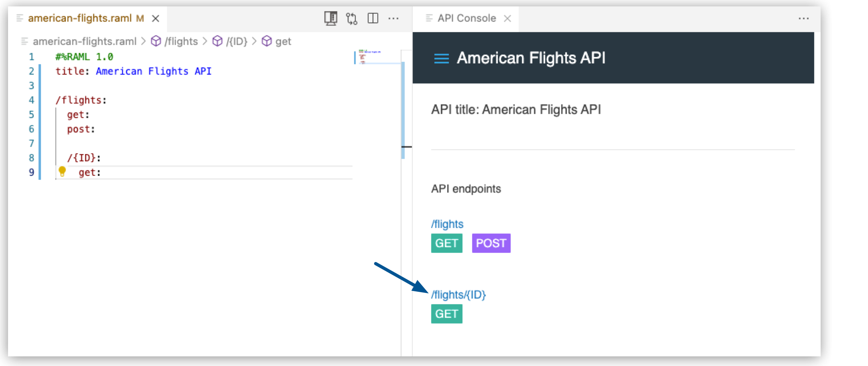This screenshot has height=366, width=868.
Task: Open the API Console preview icon
Action: pyautogui.click(x=330, y=18)
